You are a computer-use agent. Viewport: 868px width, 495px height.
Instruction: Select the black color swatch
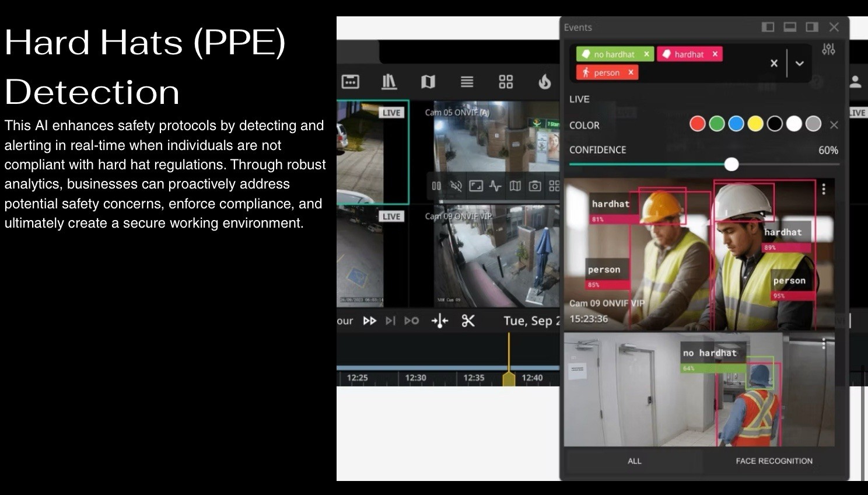(x=775, y=124)
